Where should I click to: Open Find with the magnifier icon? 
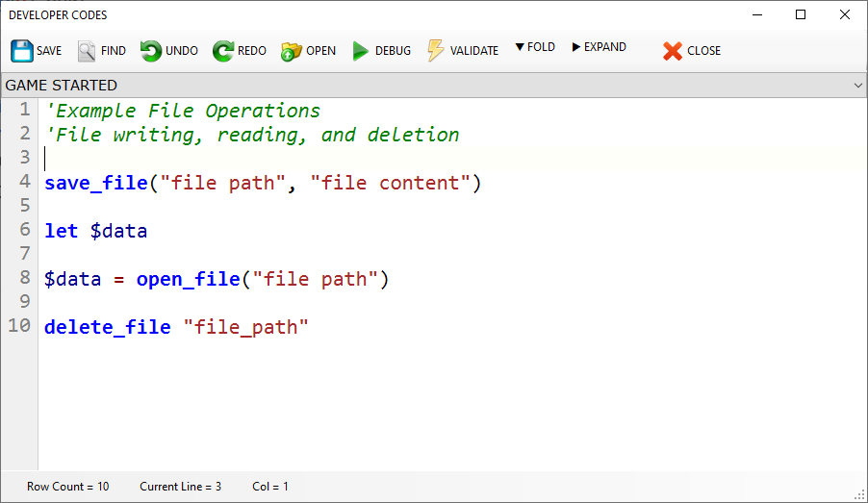point(87,51)
